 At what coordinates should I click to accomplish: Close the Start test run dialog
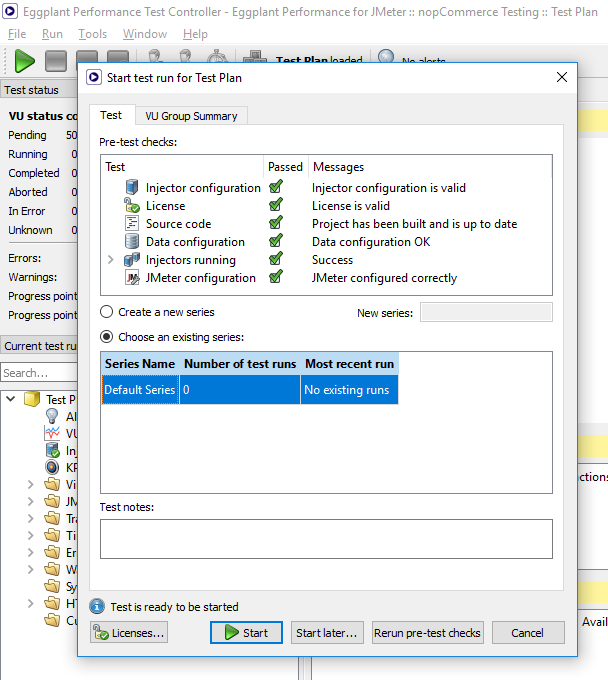tap(562, 77)
